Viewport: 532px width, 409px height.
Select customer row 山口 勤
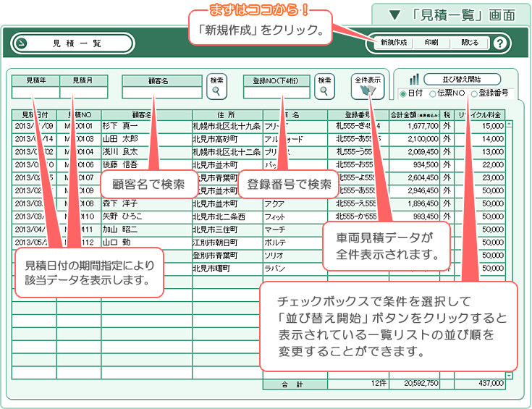[146, 243]
